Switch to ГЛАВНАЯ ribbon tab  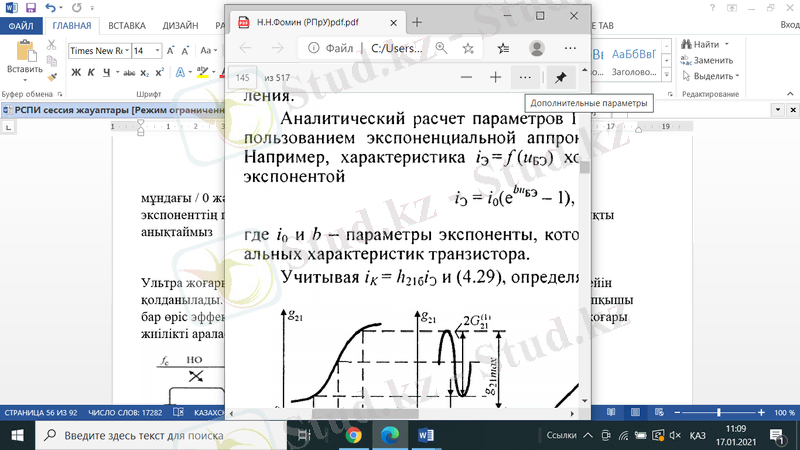(x=72, y=26)
